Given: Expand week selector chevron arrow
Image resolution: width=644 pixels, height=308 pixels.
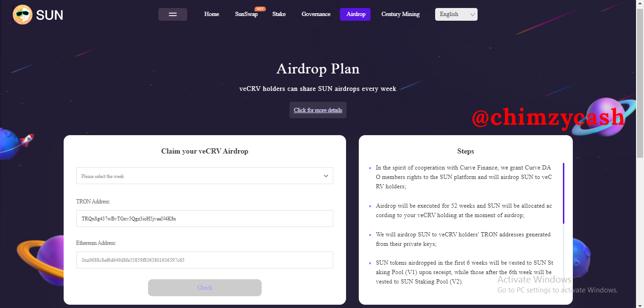Looking at the screenshot, I should click(x=326, y=176).
